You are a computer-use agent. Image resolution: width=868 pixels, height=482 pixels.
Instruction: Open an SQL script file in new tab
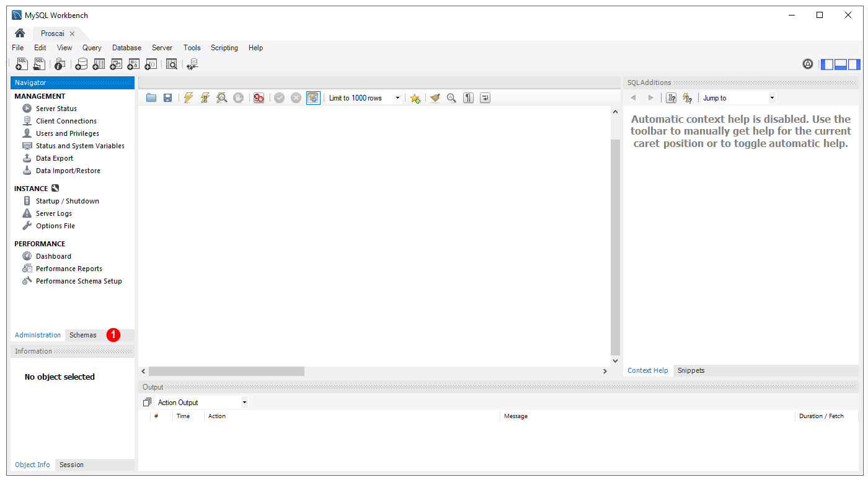click(39, 64)
